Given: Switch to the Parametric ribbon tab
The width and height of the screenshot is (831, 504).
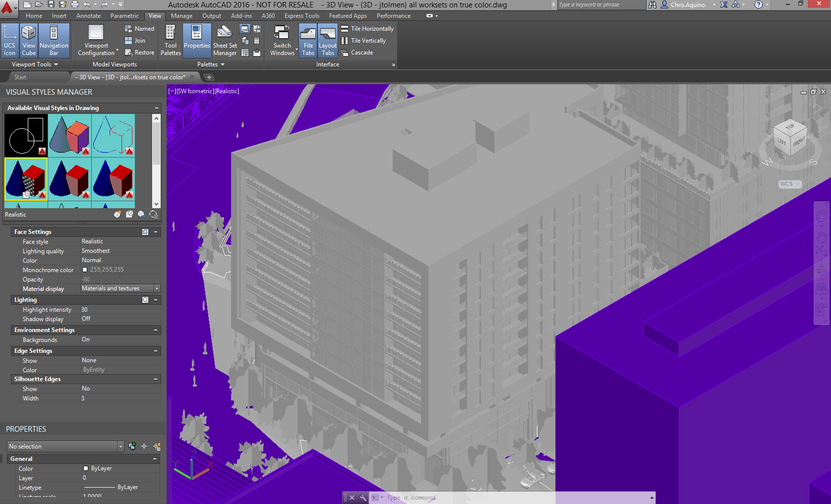Looking at the screenshot, I should 124,15.
